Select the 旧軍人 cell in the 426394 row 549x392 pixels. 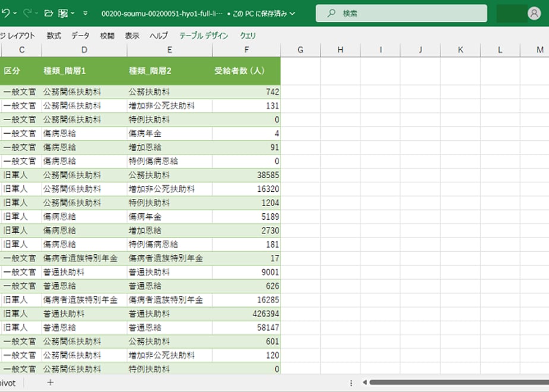coord(21,314)
